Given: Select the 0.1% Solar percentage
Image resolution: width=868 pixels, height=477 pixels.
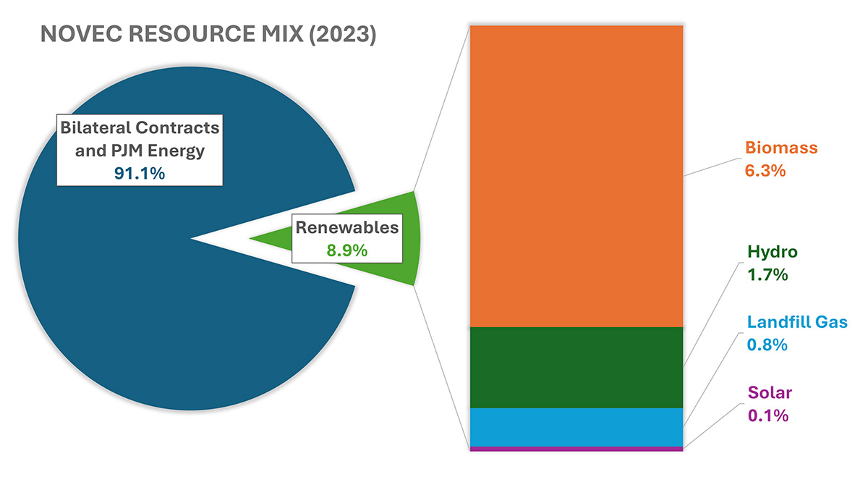Looking at the screenshot, I should tap(767, 415).
